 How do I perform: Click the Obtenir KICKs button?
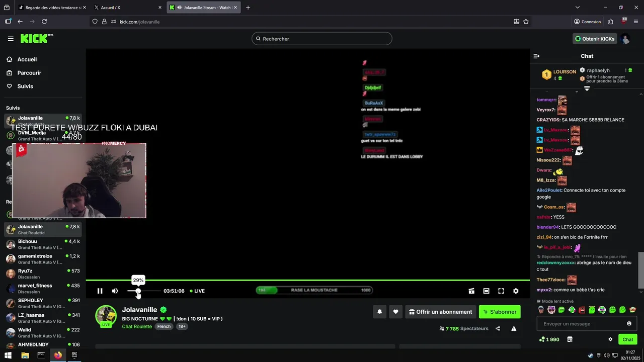point(595,39)
